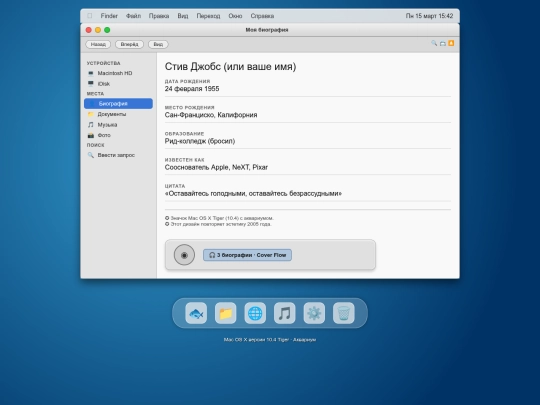Open the gear settings icon in the dock
This screenshot has width=540, height=405.
click(314, 313)
